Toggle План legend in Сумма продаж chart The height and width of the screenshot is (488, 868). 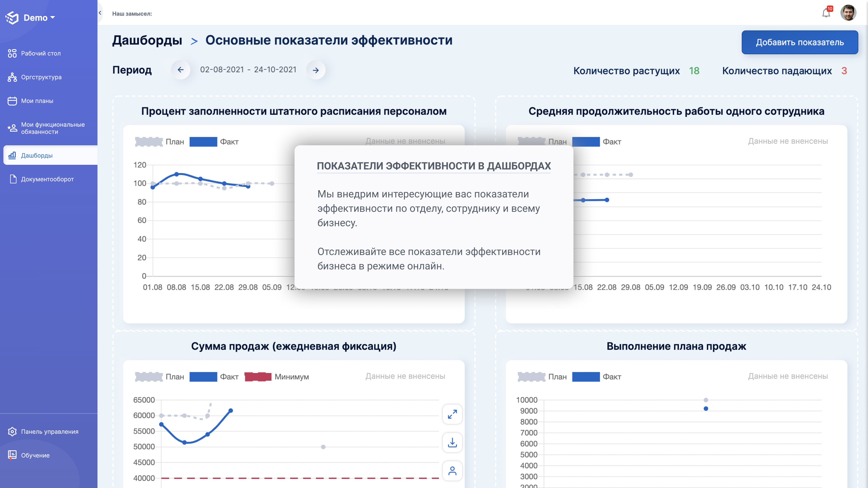160,377
